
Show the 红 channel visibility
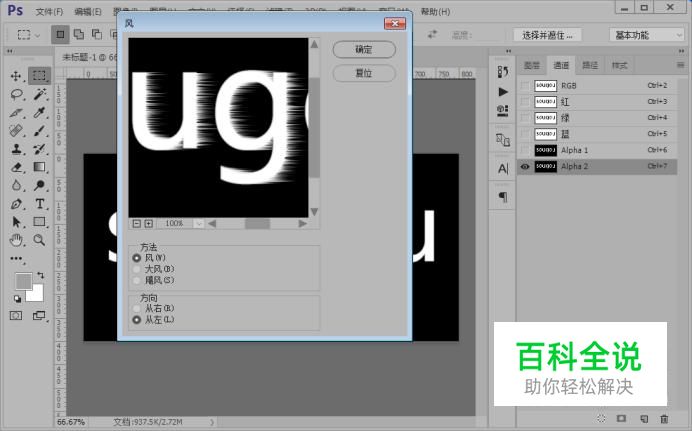[525, 101]
